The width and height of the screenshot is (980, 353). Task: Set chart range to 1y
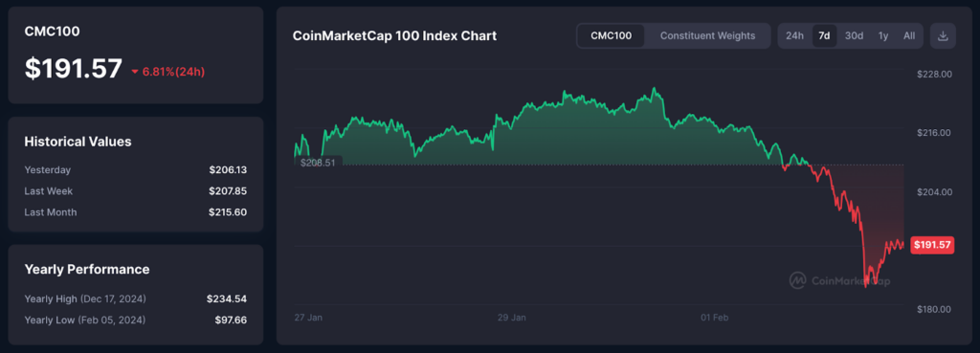coord(883,35)
